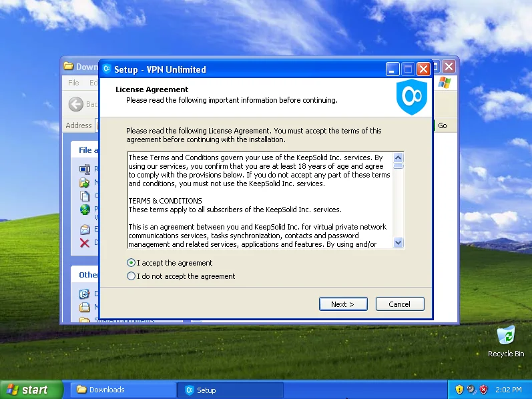Click the Back arrow in the Downloads window

tap(76, 104)
